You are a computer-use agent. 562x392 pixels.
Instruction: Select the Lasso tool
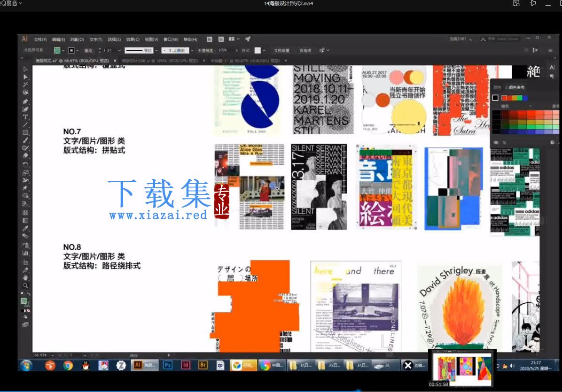point(25,93)
